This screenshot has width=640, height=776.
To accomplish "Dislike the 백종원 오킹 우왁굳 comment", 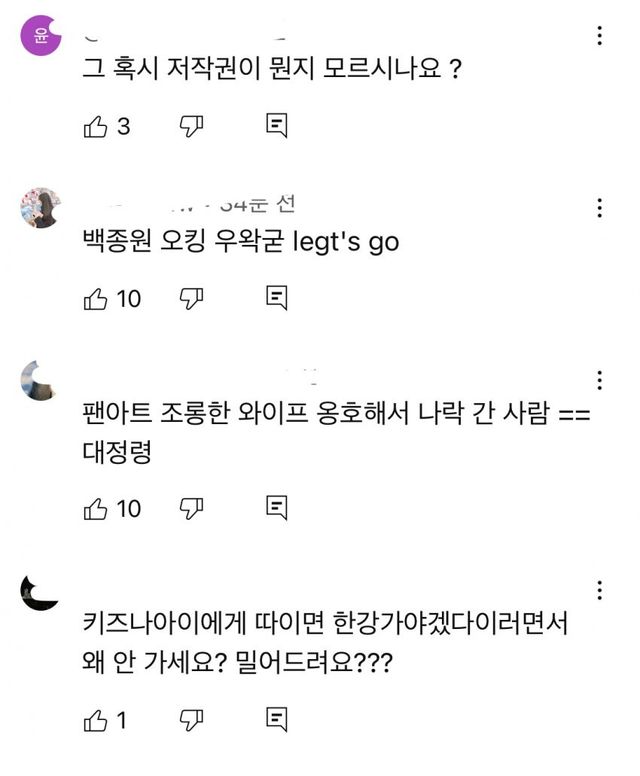I will (x=191, y=298).
